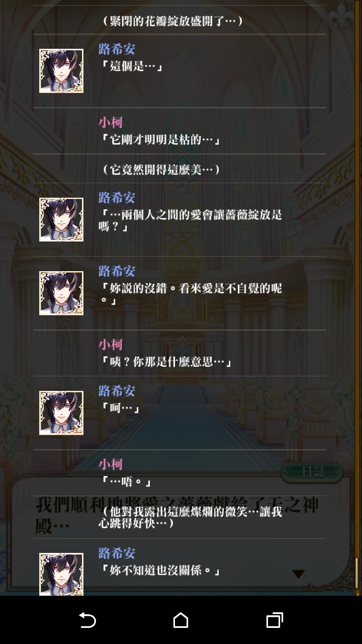Click the line「…唔。」by 小柯
This screenshot has width=362, height=644.
tap(126, 481)
